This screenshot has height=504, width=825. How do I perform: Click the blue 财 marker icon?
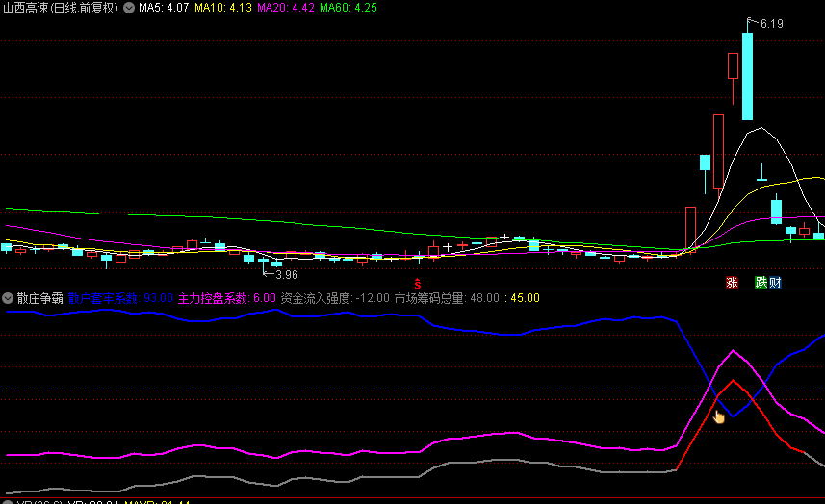coord(775,282)
